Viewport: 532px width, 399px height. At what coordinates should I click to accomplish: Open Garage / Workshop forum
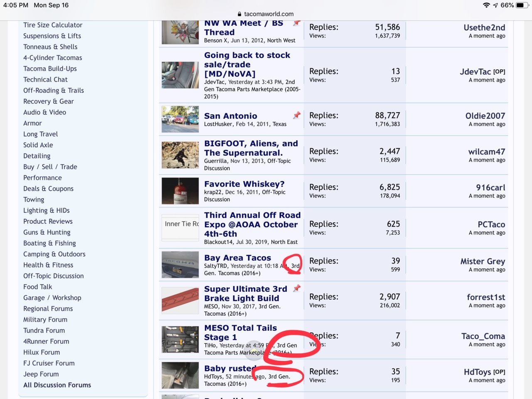[x=52, y=298]
